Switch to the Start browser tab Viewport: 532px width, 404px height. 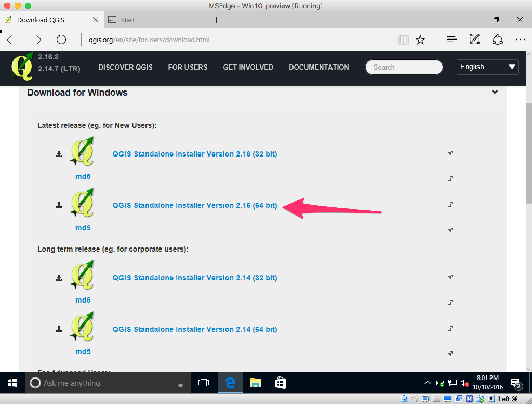(x=156, y=20)
